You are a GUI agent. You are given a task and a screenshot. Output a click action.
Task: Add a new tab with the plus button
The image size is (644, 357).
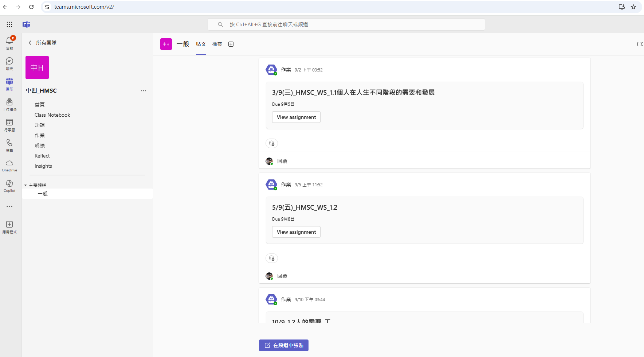pyautogui.click(x=231, y=44)
